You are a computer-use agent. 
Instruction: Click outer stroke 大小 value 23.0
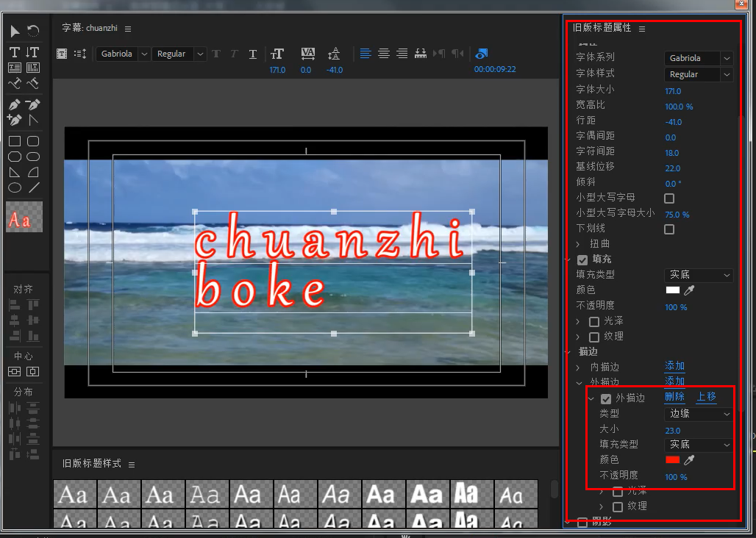[x=673, y=431]
